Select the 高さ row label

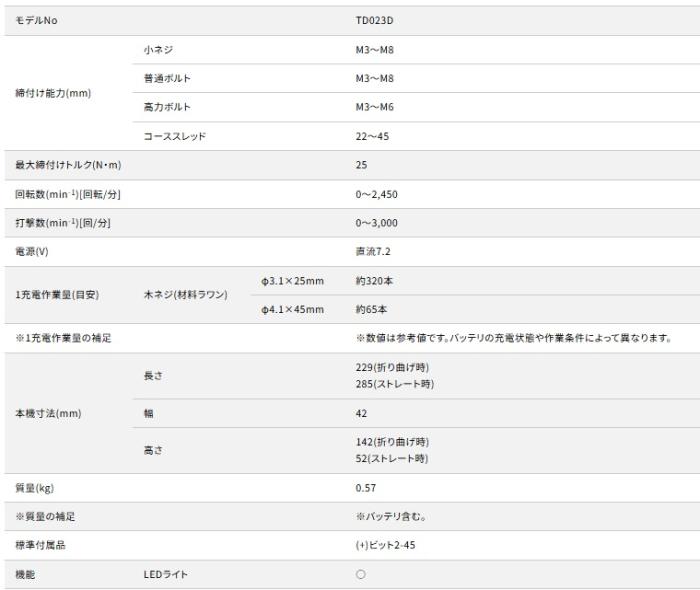pos(153,450)
